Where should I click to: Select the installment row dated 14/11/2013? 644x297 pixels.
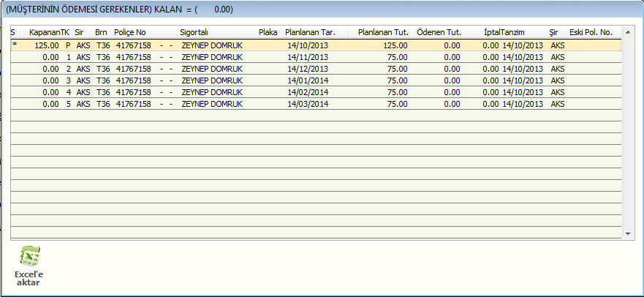coord(306,57)
